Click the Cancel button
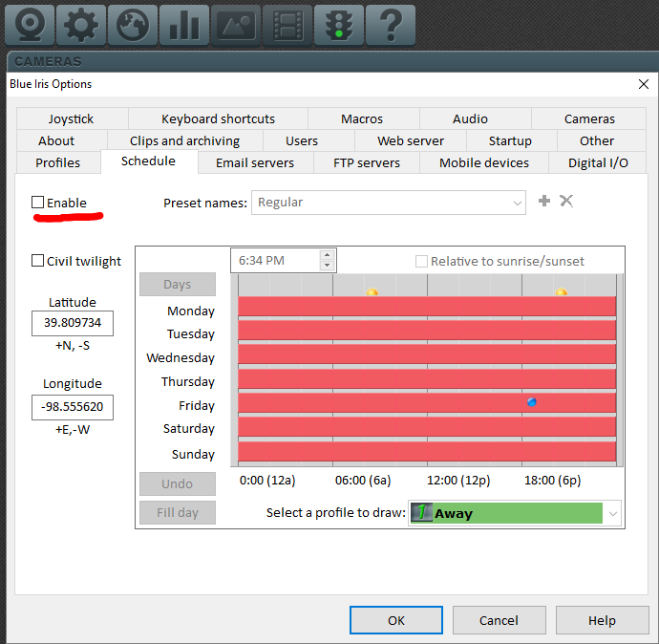This screenshot has height=644, width=659. (499, 620)
